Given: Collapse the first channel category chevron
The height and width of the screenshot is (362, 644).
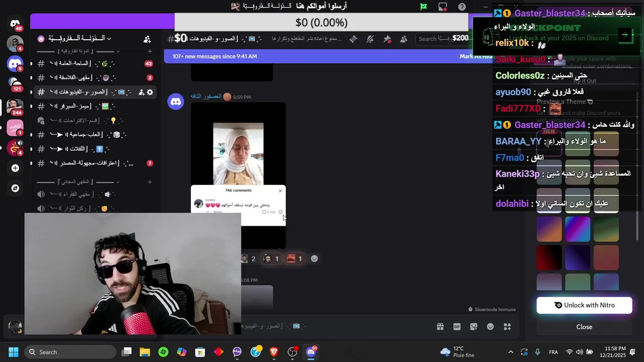Looking at the screenshot, I should [x=118, y=51].
